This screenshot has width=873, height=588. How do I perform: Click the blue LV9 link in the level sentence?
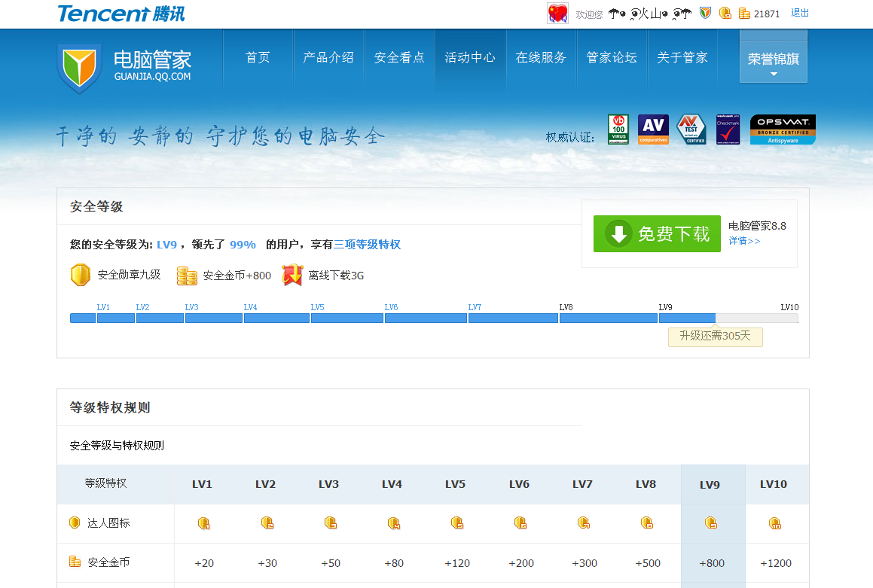[166, 245]
